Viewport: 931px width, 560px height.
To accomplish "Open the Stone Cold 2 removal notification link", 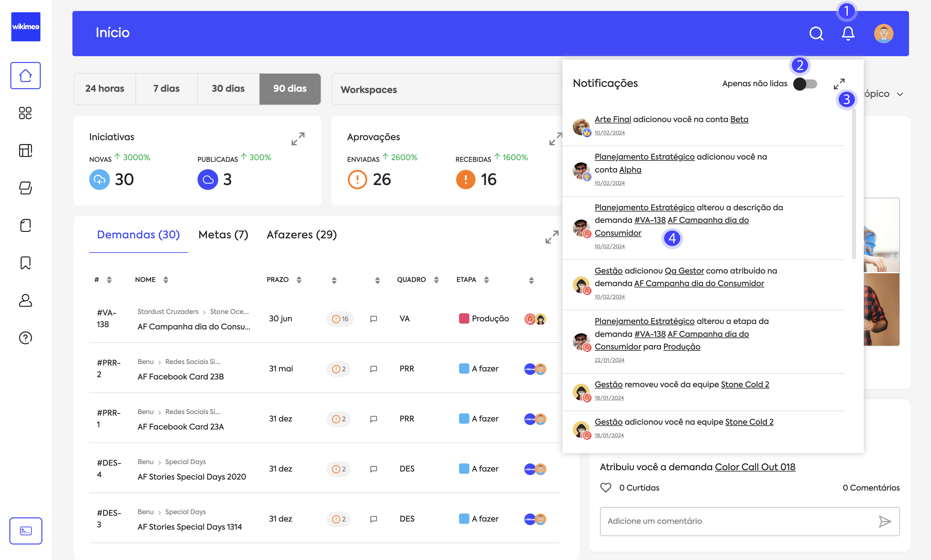I will 744,384.
